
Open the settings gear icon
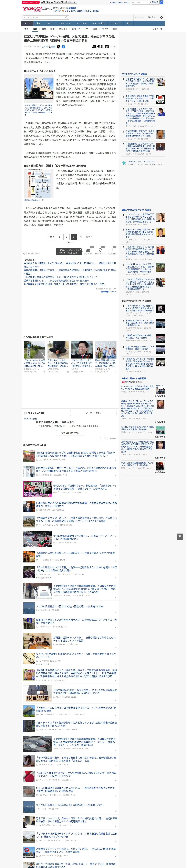coord(161,18)
